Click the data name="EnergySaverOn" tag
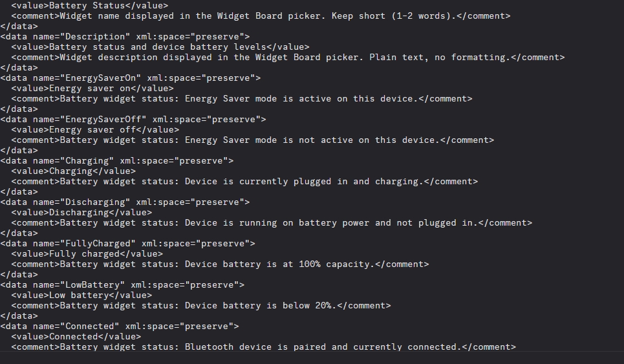This screenshot has width=624, height=364. click(x=131, y=78)
